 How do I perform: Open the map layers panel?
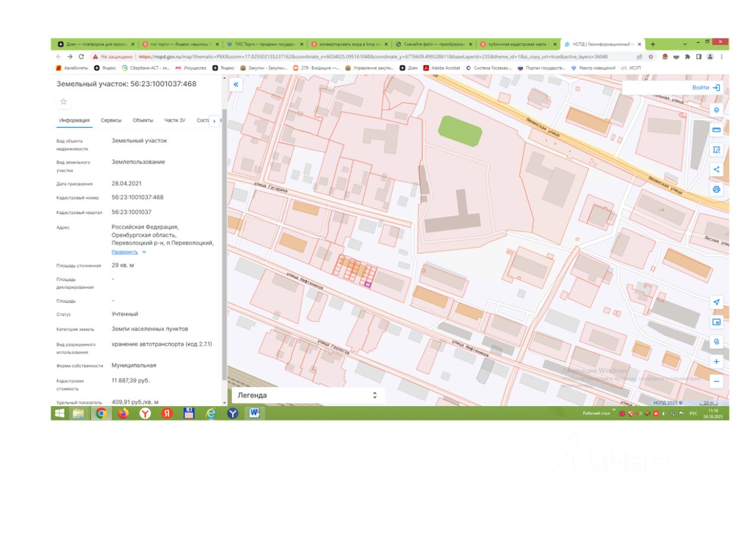pos(716,110)
